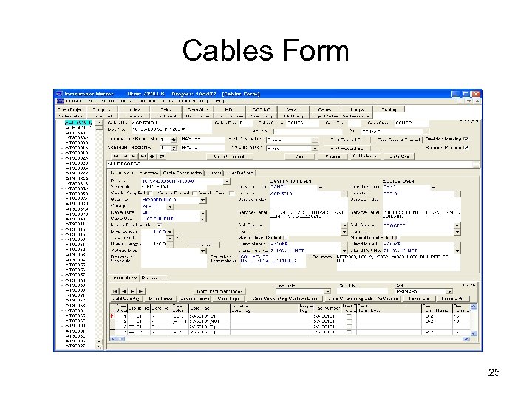The height and width of the screenshot is (399, 532).
Task: Open the Help menu
Action: point(220,101)
